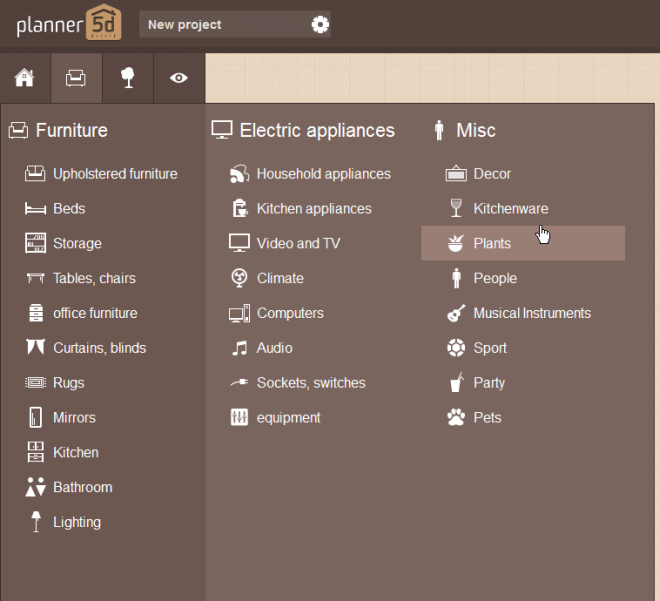The width and height of the screenshot is (660, 601).
Task: Click the Tables, chairs icon
Action: (x=35, y=278)
